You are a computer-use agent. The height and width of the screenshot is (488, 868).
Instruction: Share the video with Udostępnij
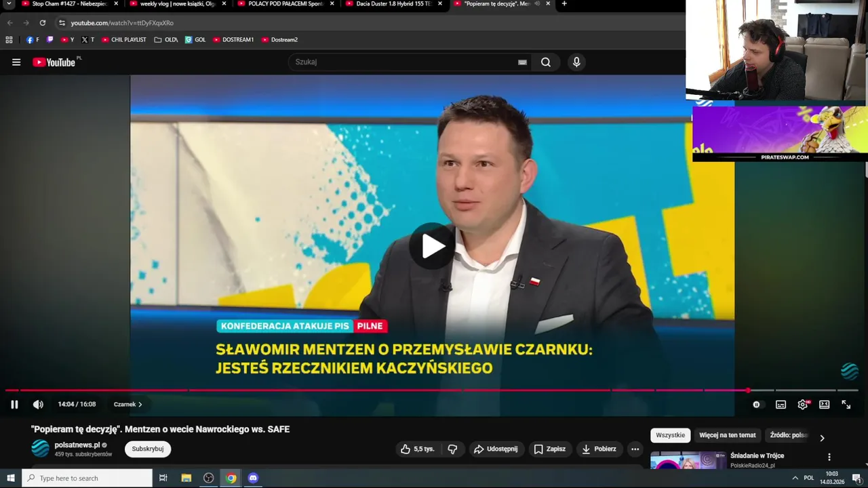(496, 449)
